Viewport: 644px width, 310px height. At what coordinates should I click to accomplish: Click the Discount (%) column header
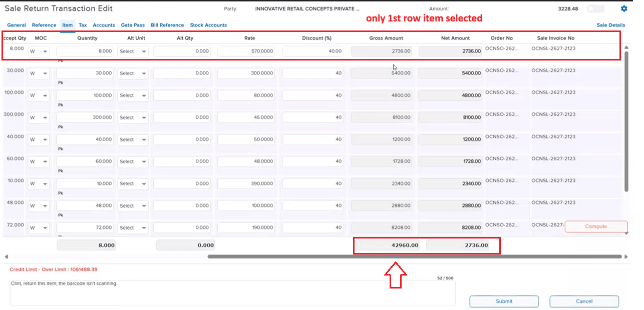[316, 38]
